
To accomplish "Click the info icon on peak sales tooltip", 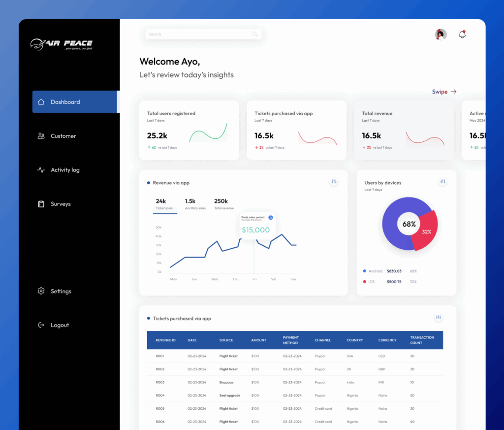I will point(270,218).
